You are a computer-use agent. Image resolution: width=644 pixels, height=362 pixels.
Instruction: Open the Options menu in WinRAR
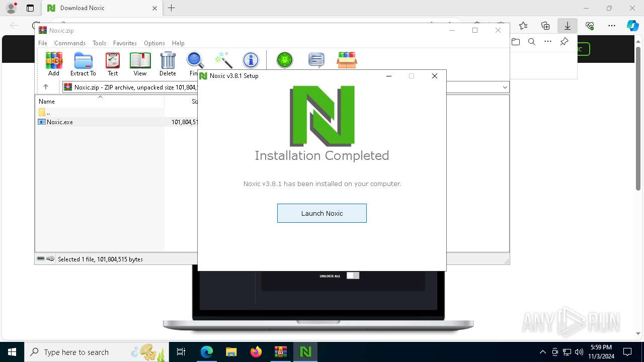point(154,43)
